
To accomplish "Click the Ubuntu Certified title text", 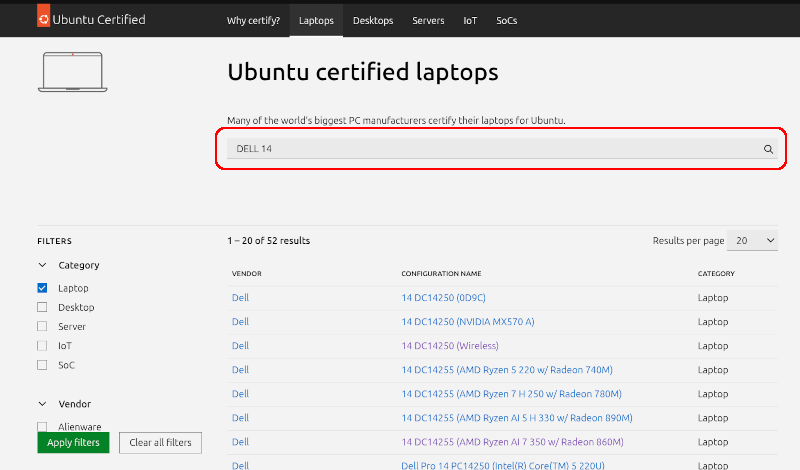I will [99, 19].
